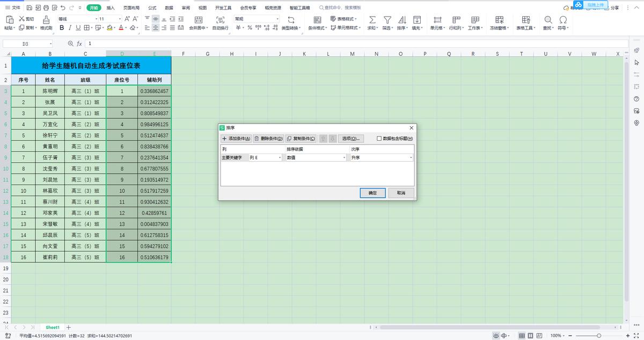644x340 pixels.
Task: Toggle bold formatting in the ribbon
Action: click(62, 28)
